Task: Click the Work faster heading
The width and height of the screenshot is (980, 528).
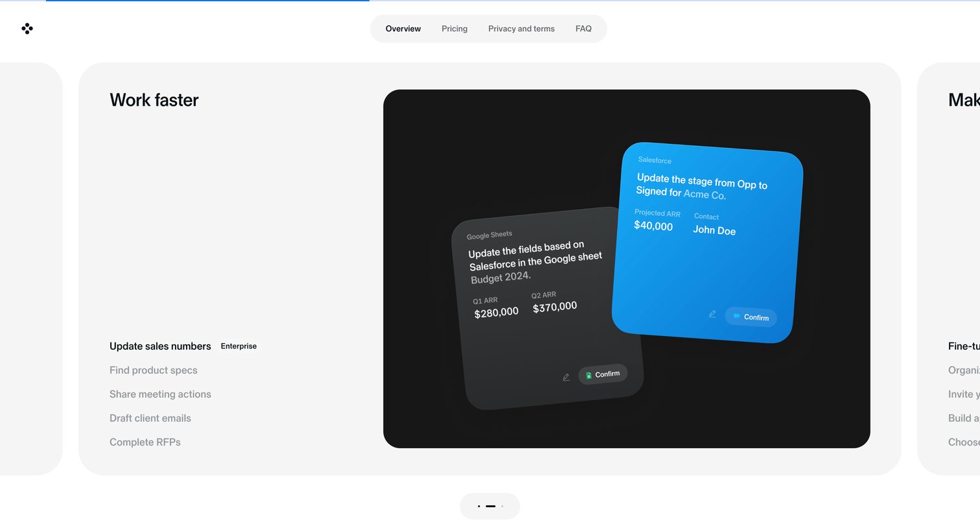Action: 154,100
